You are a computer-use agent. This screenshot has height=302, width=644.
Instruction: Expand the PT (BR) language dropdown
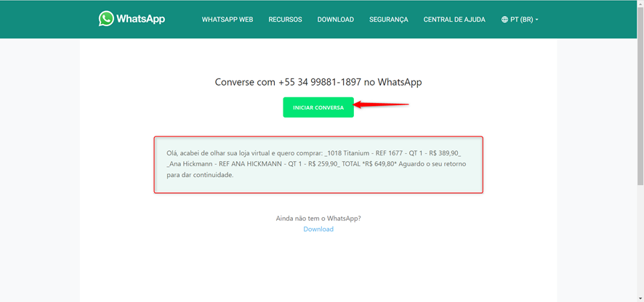click(520, 20)
